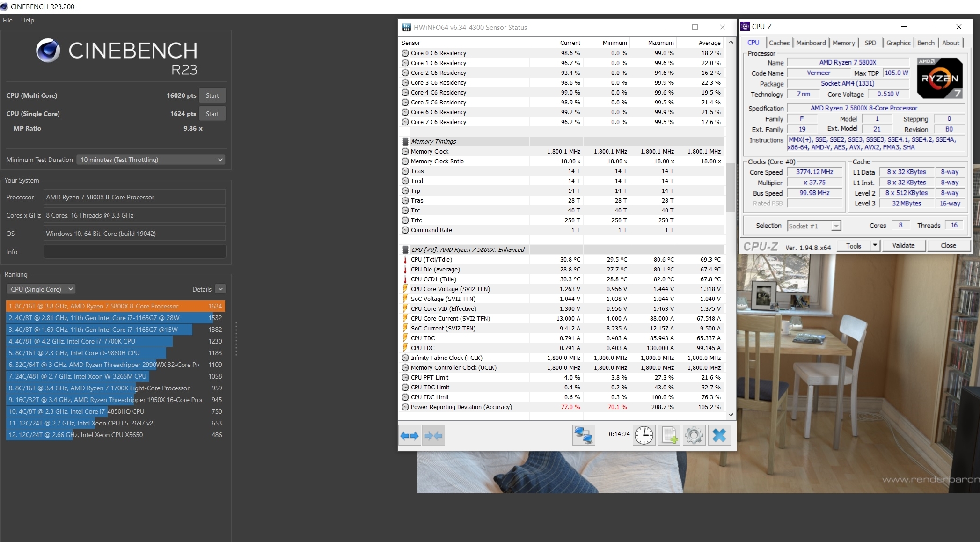Click Infinity Fabric Clock sensor icon
The image size is (980, 542).
point(405,358)
